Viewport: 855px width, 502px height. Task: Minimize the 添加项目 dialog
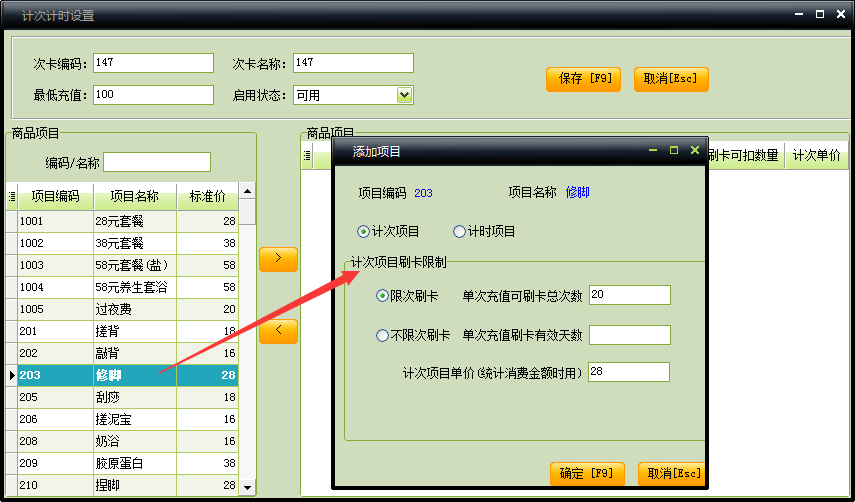(653, 150)
